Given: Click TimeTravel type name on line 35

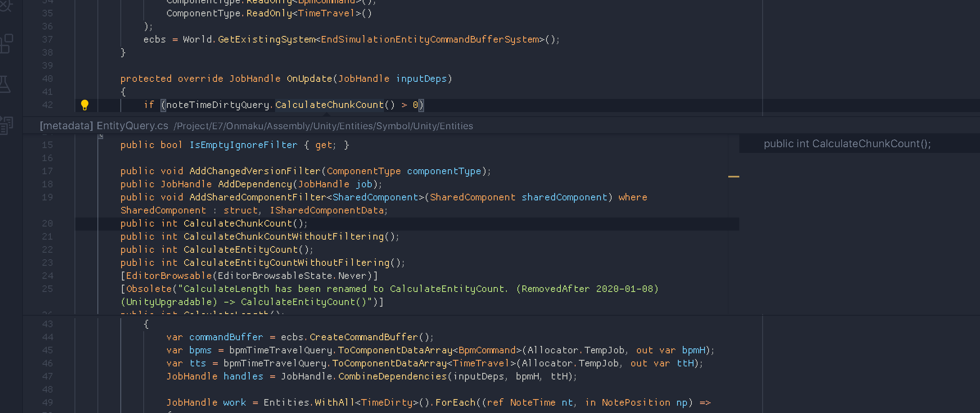Looking at the screenshot, I should (x=325, y=13).
